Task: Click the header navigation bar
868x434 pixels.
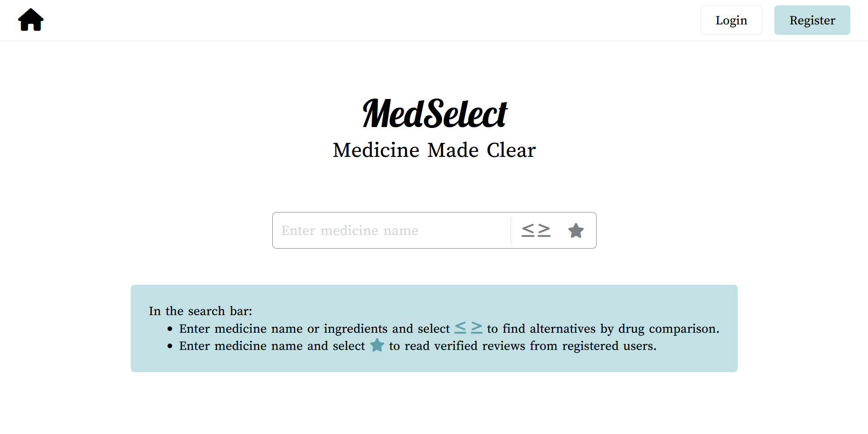Action: click(434, 20)
